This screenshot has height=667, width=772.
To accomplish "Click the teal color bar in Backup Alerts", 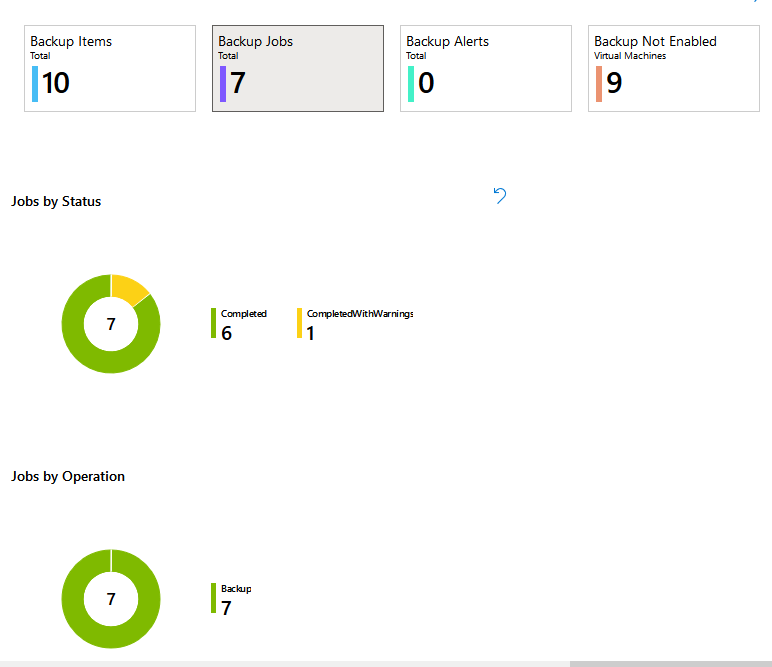I will pos(411,84).
